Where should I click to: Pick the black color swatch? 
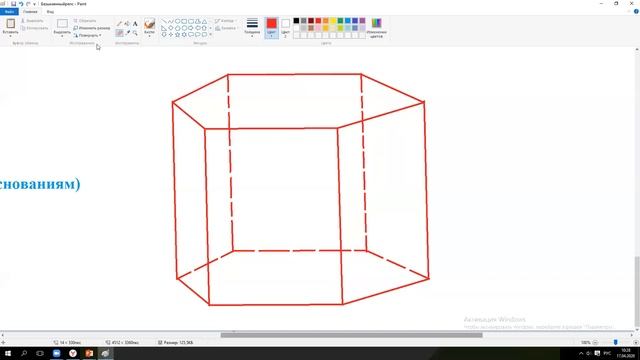tap(296, 21)
